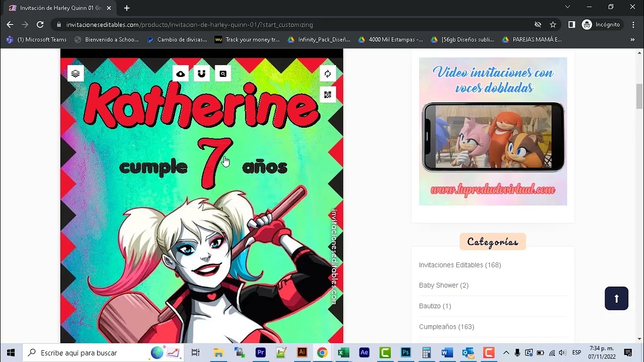Open the tab search chevron
This screenshot has width=644, height=362.
[x=568, y=7]
